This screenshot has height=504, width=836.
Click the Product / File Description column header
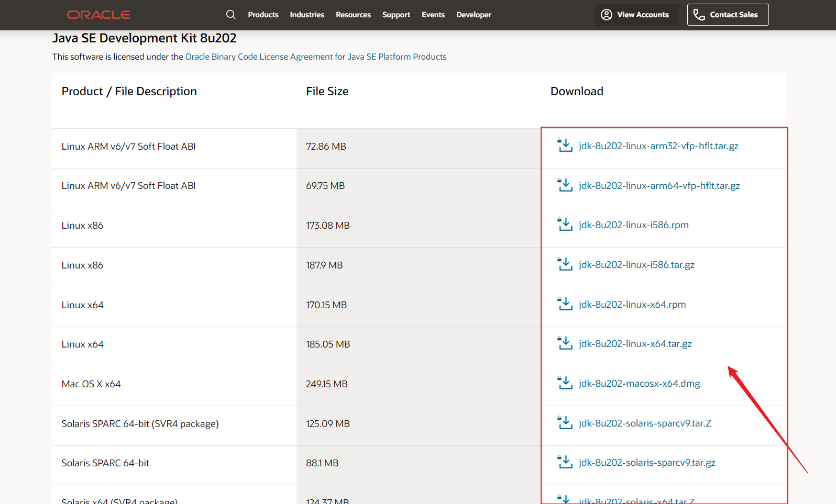tap(129, 92)
